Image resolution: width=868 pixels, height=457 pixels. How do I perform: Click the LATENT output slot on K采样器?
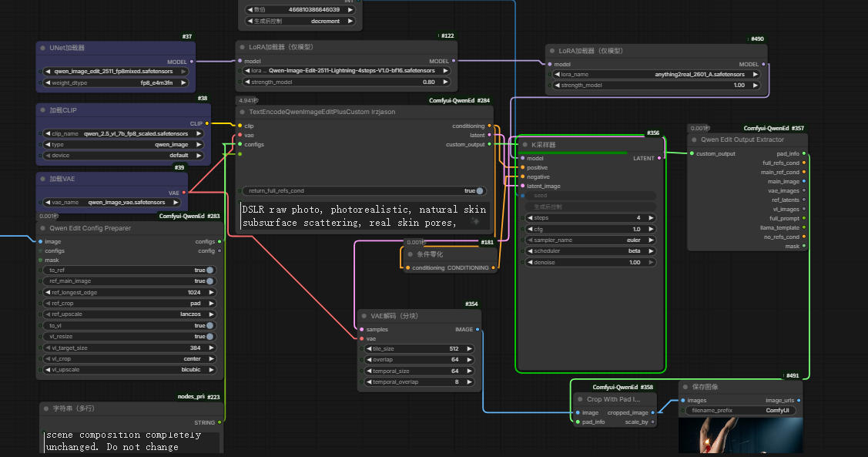[x=659, y=159]
